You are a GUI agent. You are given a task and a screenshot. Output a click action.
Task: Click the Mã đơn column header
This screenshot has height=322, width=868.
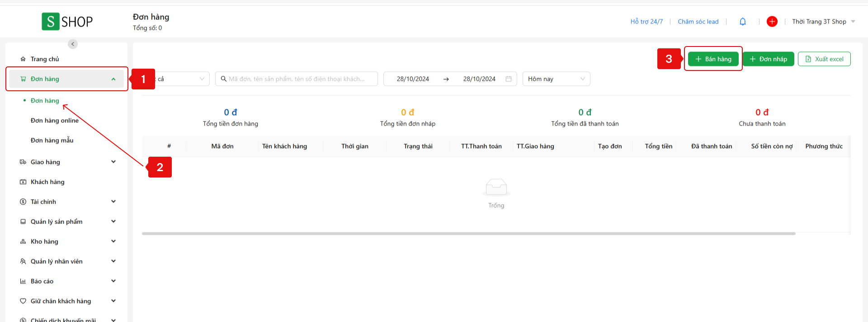tap(222, 146)
